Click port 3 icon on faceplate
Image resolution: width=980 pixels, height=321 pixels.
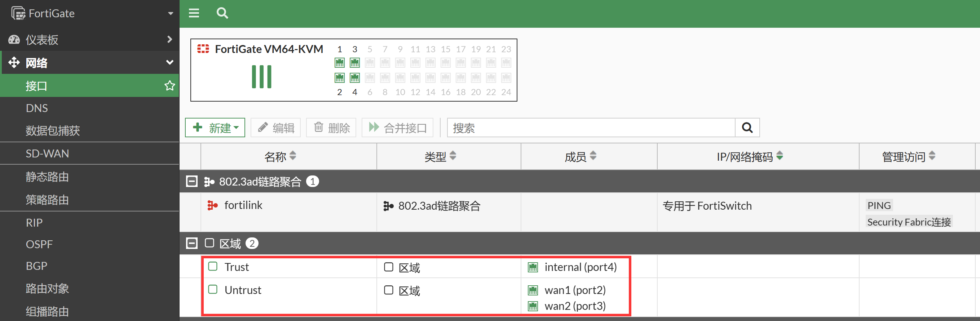pyautogui.click(x=354, y=62)
